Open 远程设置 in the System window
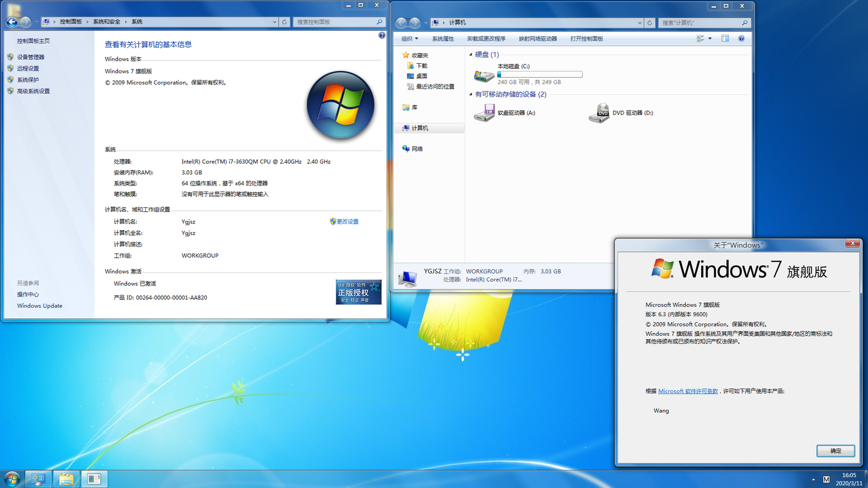The width and height of the screenshot is (868, 488). click(28, 69)
